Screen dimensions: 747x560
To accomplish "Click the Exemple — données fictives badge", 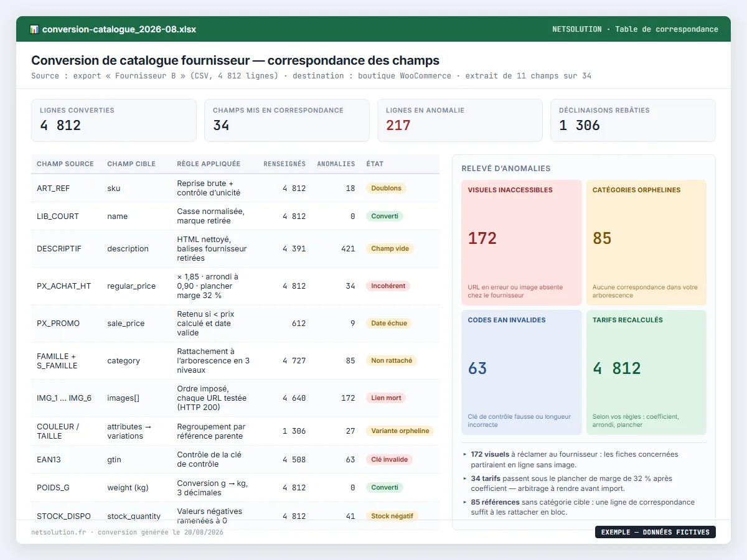I will coord(655,532).
